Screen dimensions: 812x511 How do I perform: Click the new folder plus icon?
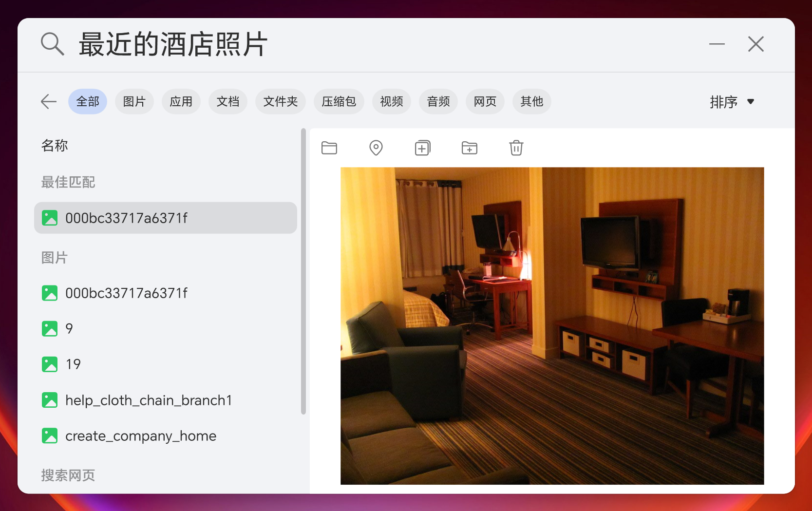pos(470,148)
